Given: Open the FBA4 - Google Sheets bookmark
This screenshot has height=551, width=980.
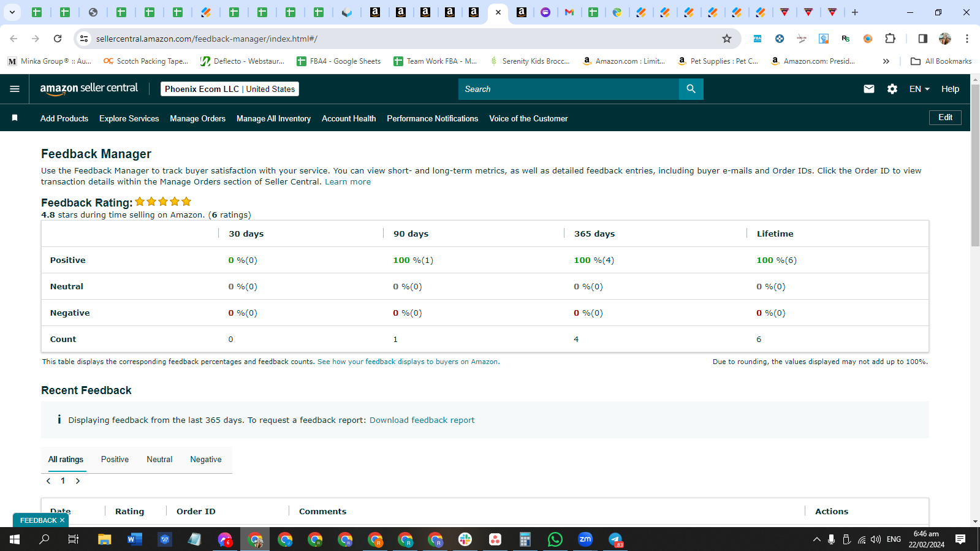Looking at the screenshot, I should tap(338, 61).
